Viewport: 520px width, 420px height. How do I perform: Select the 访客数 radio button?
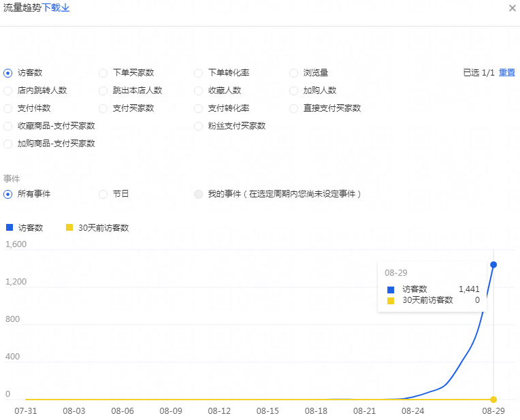[x=8, y=73]
